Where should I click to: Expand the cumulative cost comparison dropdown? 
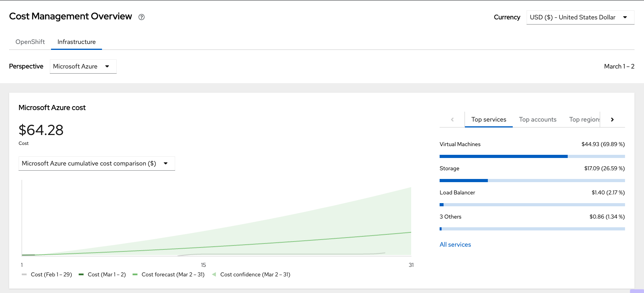[x=97, y=164]
